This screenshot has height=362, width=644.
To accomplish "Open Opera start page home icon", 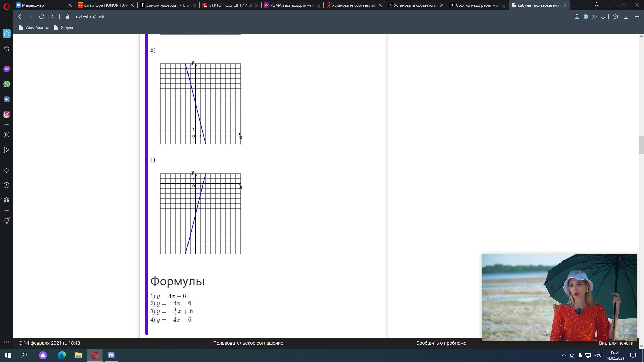I will (x=7, y=34).
